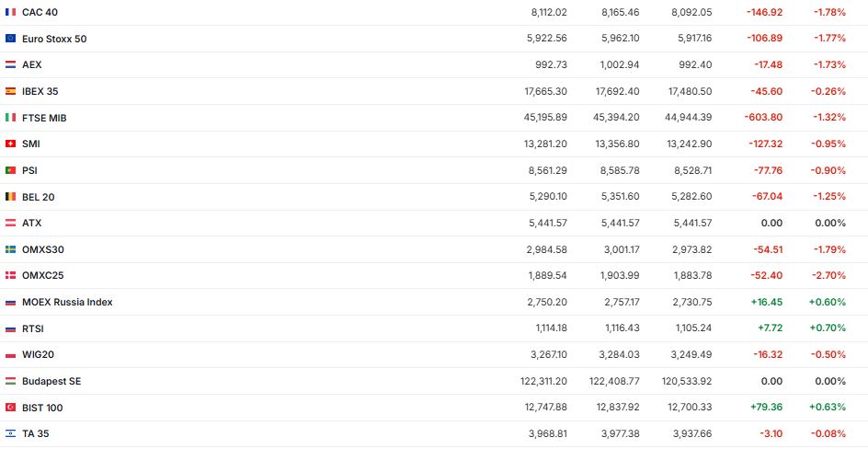Open the CAC 40 index link
The width and height of the screenshot is (868, 449).
38,12
